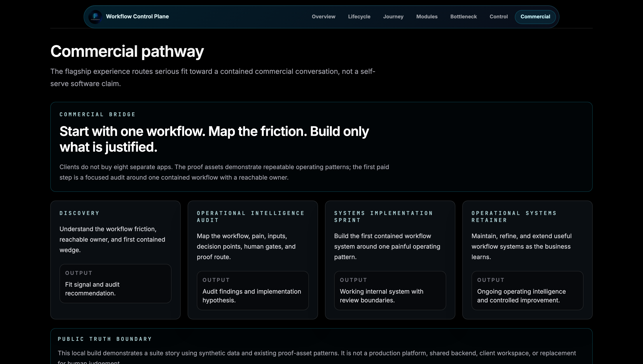Click the 'Clients do not buy eight separate apps' paragraph
The height and width of the screenshot is (364, 643).
(x=224, y=172)
